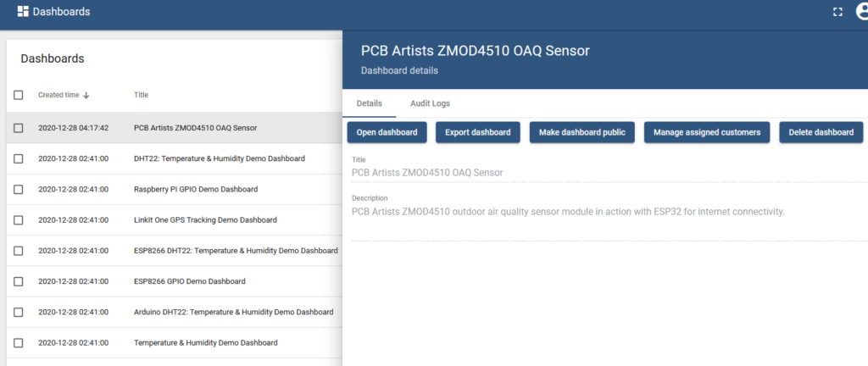Click the dashboard Title input field
The width and height of the screenshot is (868, 366).
593,173
